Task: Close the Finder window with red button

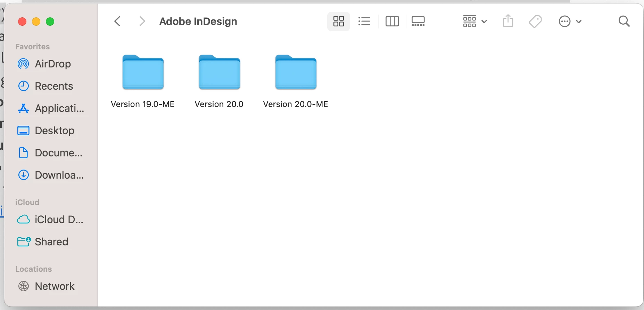Action: (22, 22)
